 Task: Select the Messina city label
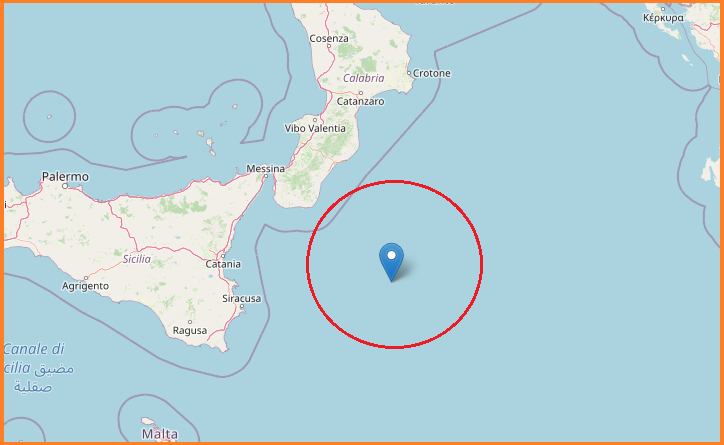[x=265, y=168]
